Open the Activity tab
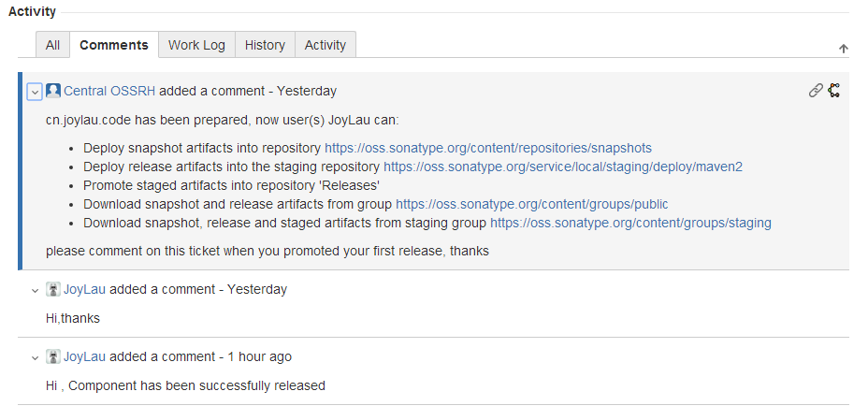 325,45
